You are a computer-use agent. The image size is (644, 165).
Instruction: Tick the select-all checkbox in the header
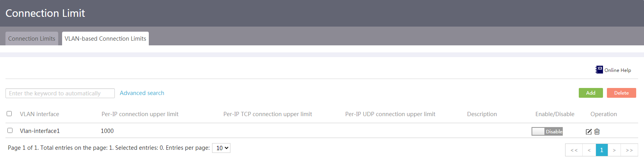(9, 114)
